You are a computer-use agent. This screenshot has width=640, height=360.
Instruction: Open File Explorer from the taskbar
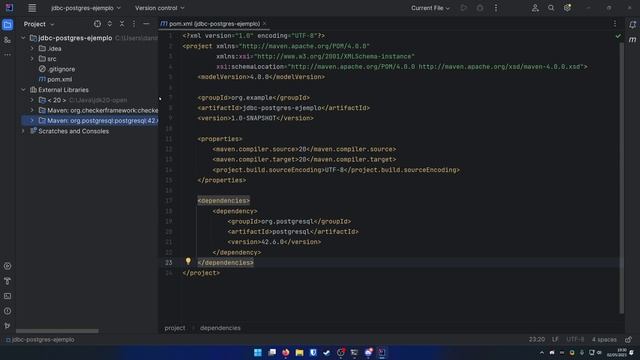tap(299, 353)
